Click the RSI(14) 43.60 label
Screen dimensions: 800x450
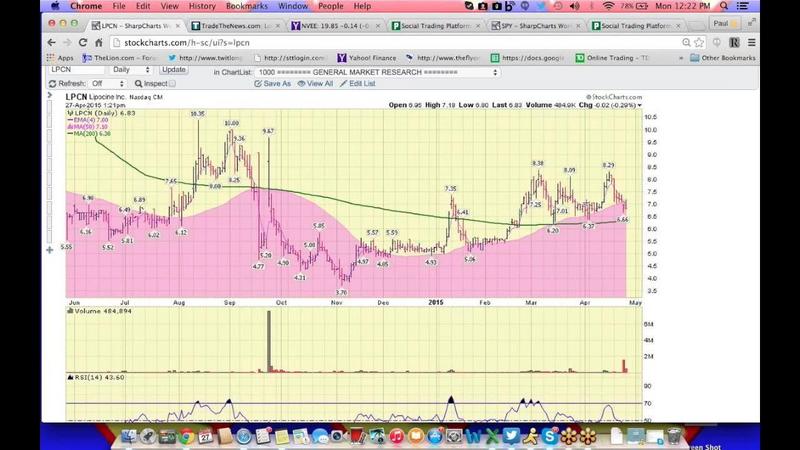pyautogui.click(x=96, y=378)
